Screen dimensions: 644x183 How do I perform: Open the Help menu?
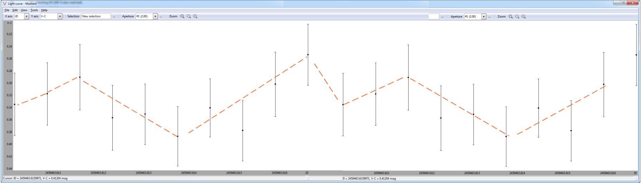[44, 10]
